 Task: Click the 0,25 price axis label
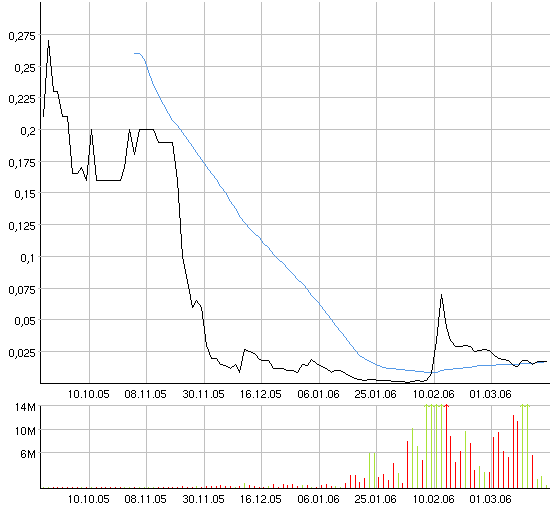[x=25, y=67]
